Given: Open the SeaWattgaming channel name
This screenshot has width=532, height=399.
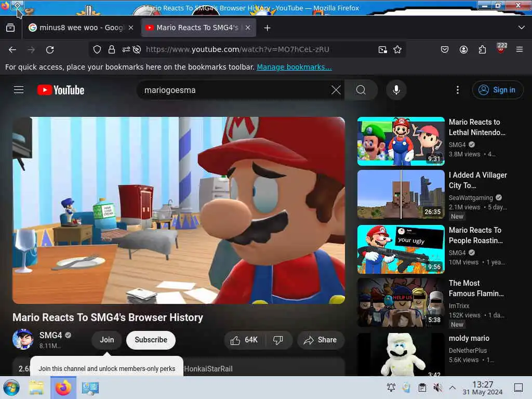Looking at the screenshot, I should 471,198.
